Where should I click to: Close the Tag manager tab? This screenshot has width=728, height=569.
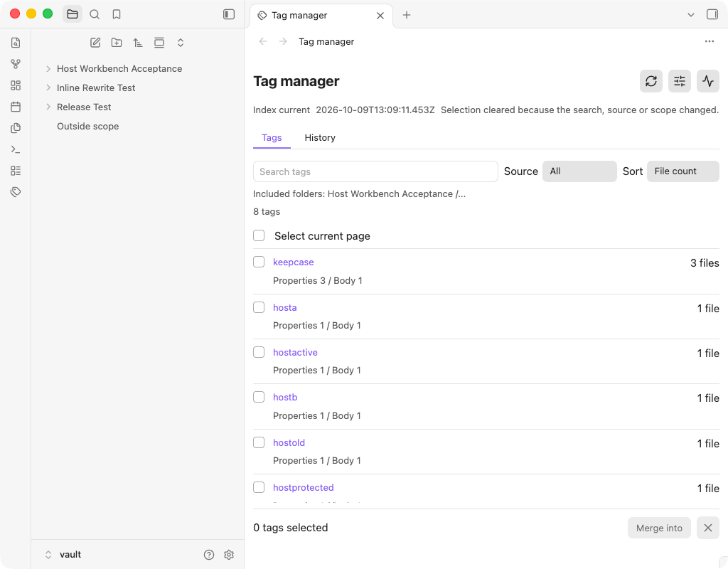(380, 16)
